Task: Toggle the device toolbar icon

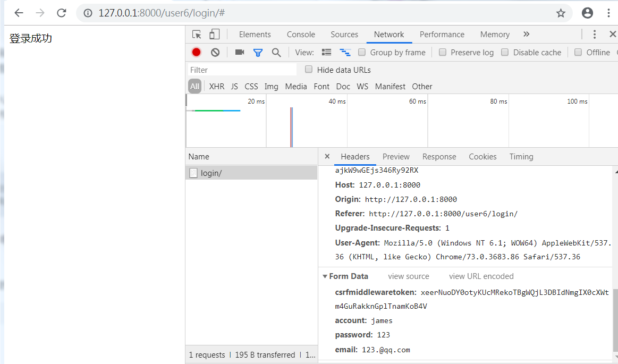Action: tap(214, 34)
